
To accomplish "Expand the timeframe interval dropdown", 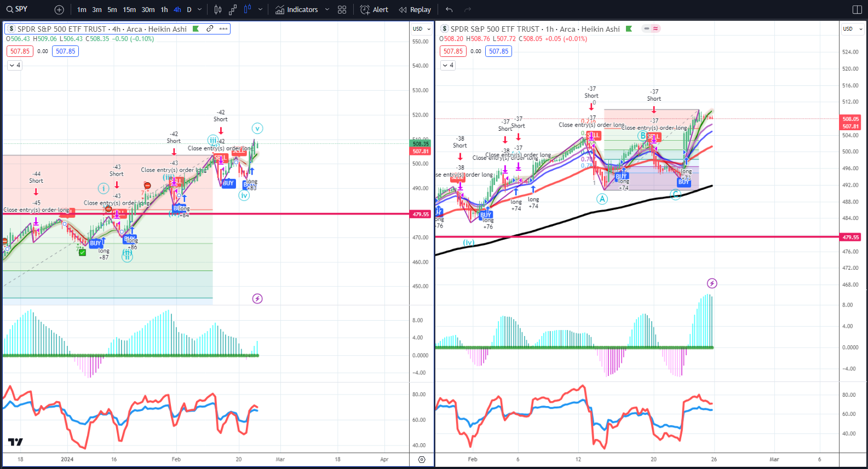I will coord(199,10).
